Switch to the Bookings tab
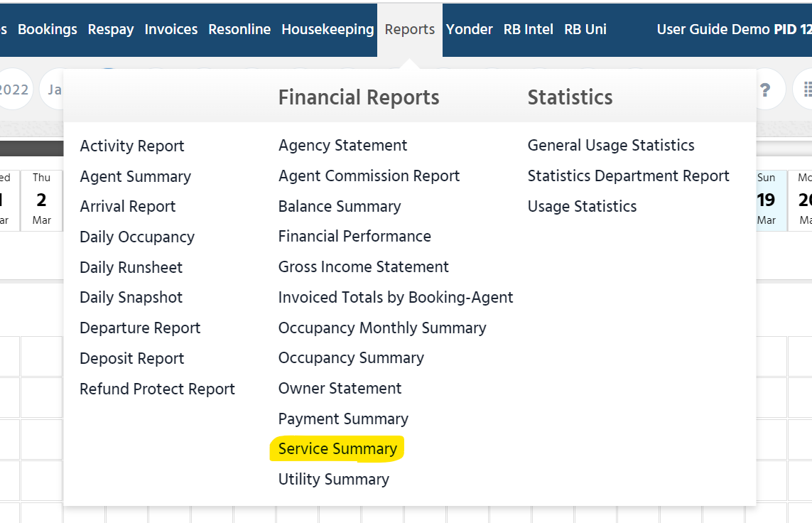The width and height of the screenshot is (812, 523). tap(47, 30)
